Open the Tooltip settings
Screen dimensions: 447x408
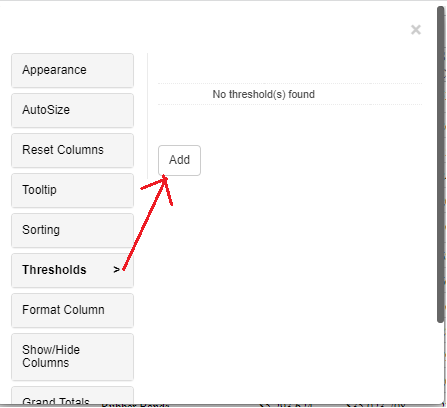(x=72, y=190)
